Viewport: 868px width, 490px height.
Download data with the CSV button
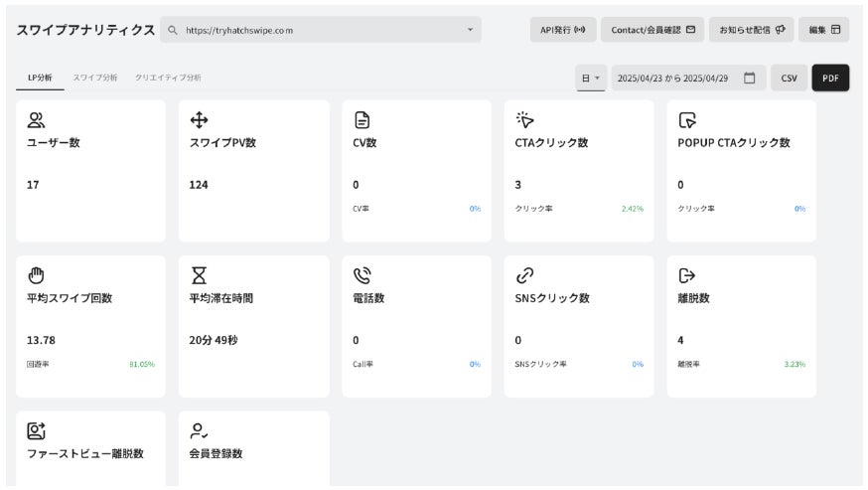789,78
